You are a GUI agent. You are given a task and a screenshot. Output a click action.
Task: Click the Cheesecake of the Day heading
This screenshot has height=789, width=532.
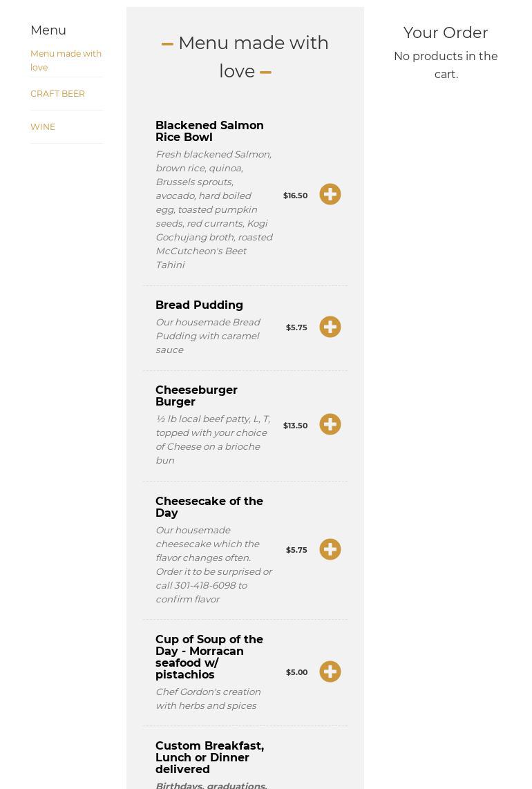coord(209,507)
